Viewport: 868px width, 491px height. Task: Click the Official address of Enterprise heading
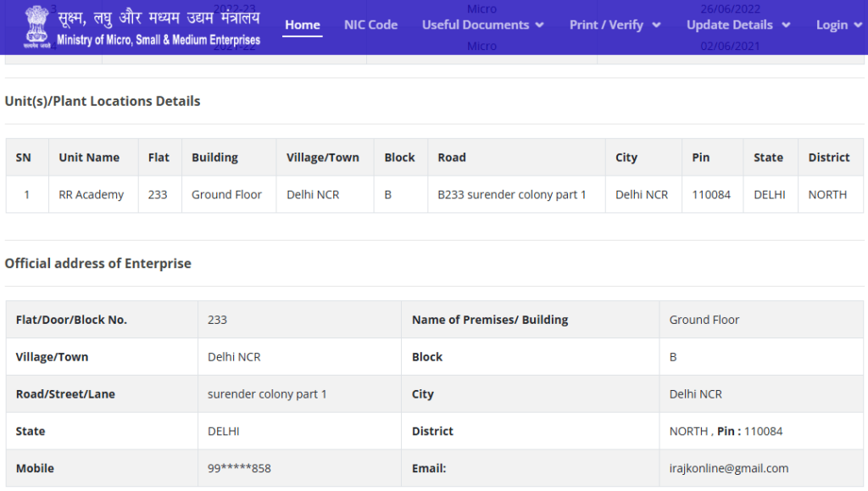[98, 263]
